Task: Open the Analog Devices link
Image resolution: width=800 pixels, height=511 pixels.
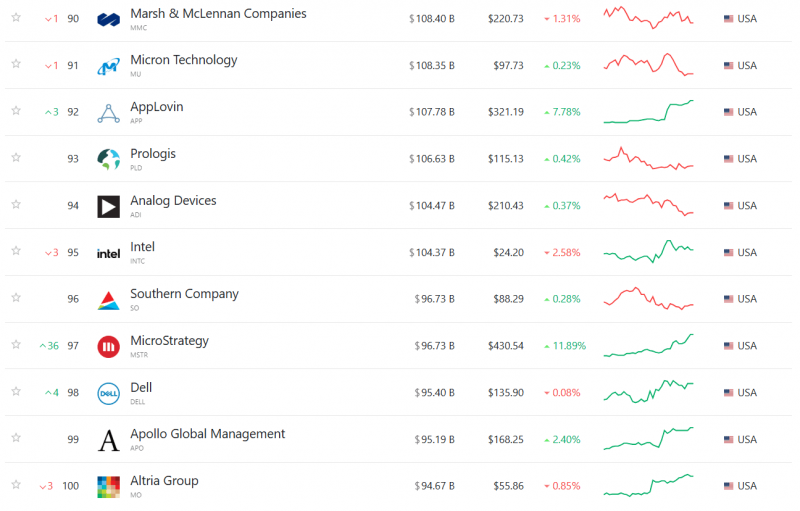Action: 173,200
